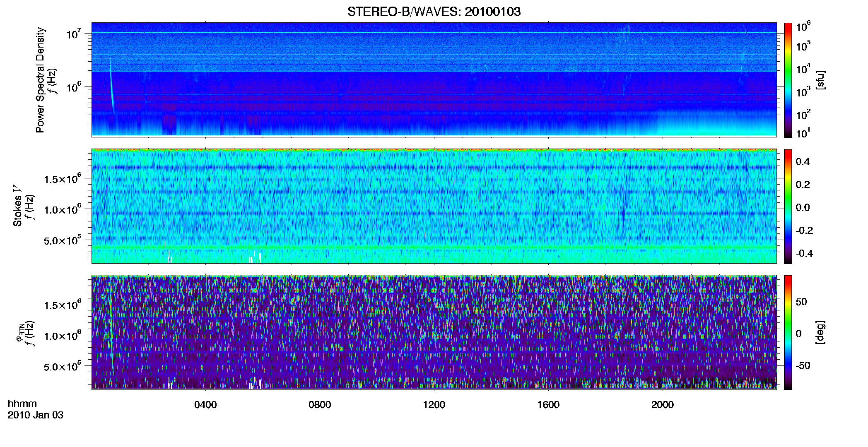The width and height of the screenshot is (868, 447).
Task: Select the date text 2010 Jan 03
Action: point(36,415)
